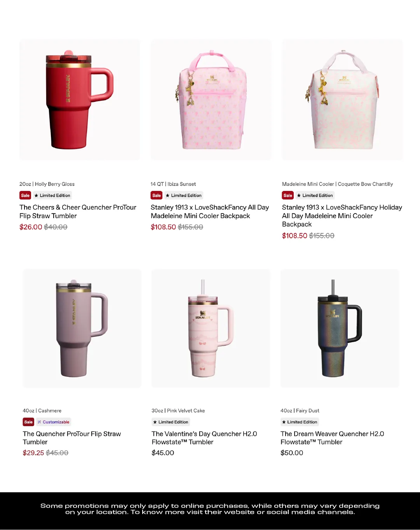Click the $26.00 sale price
Image resolution: width=420 pixels, height=530 pixels.
click(x=31, y=227)
